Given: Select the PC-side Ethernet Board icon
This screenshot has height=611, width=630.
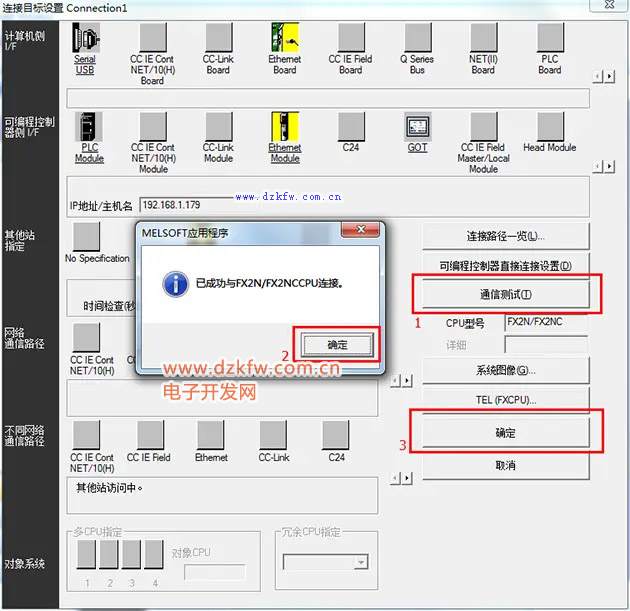Looking at the screenshot, I should (285, 38).
